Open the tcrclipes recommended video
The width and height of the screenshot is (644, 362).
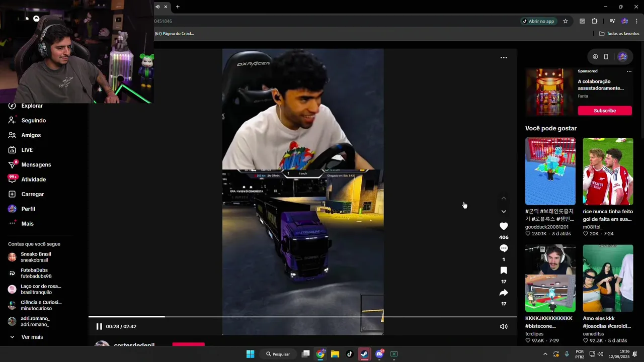[x=550, y=279]
